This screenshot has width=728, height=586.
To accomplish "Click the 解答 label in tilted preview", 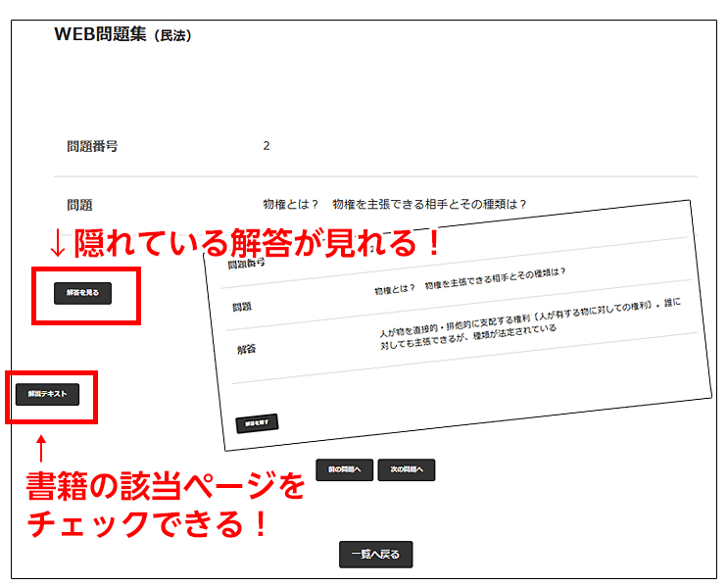I will (x=246, y=349).
